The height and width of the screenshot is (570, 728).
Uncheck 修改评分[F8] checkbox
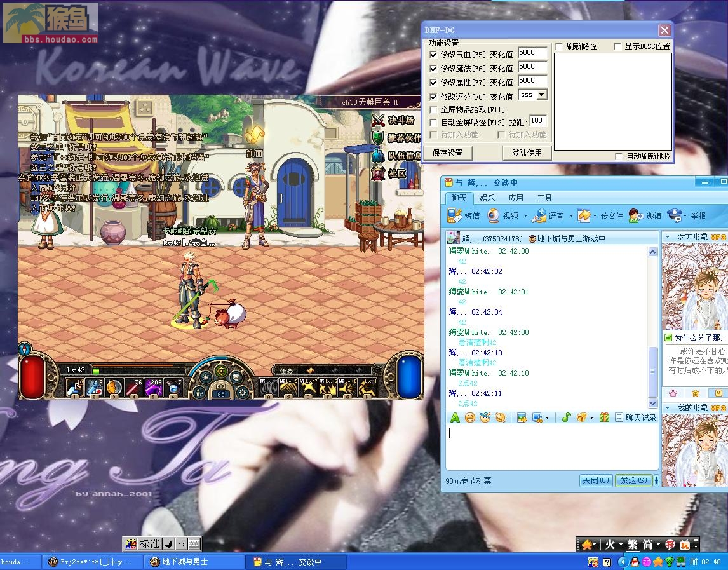click(x=433, y=97)
